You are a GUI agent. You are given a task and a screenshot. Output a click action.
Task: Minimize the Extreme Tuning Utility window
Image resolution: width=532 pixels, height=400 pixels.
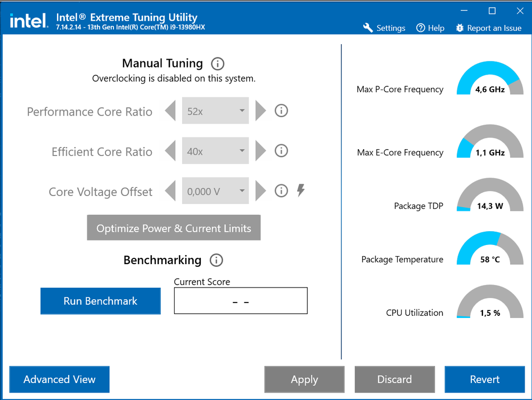[464, 11]
